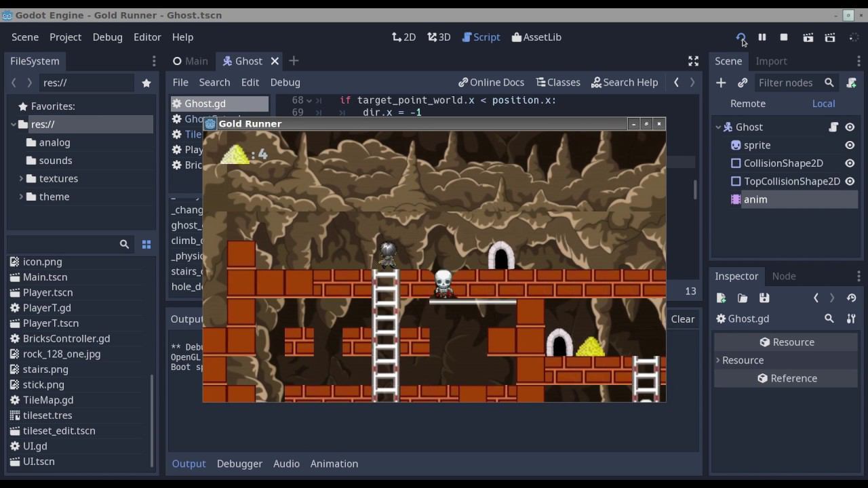The image size is (868, 488).
Task: Open the Debug menu in the top menu bar
Action: (107, 37)
